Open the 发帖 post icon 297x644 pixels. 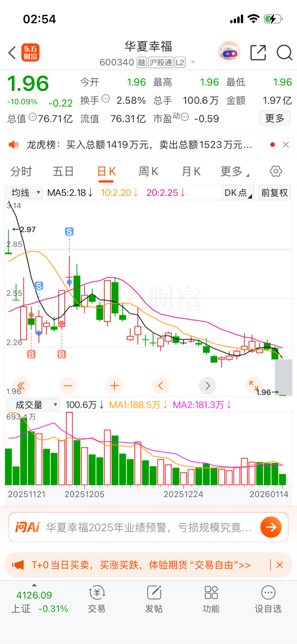pos(154,599)
